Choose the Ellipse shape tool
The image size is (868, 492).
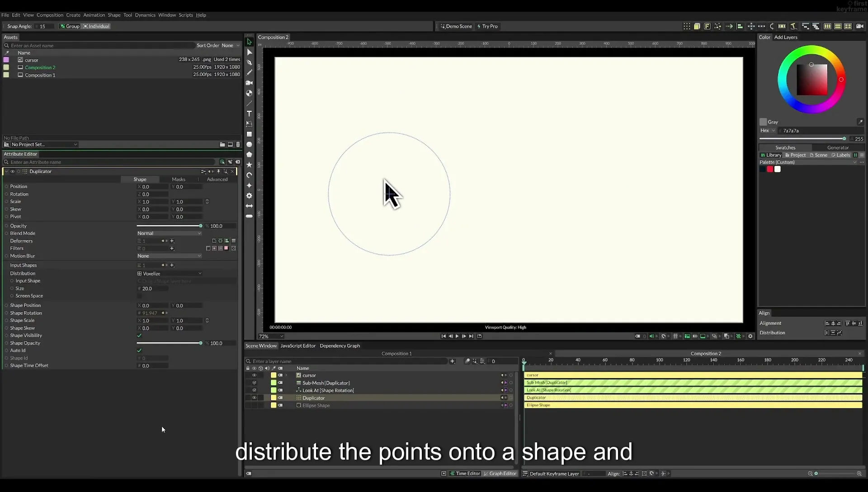click(x=249, y=145)
